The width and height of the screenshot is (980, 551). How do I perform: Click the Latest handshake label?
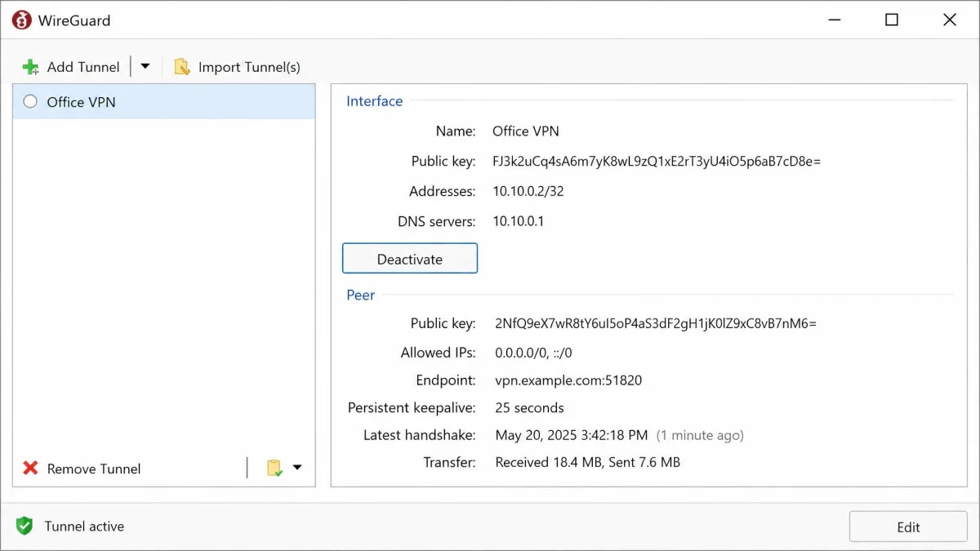(x=420, y=435)
